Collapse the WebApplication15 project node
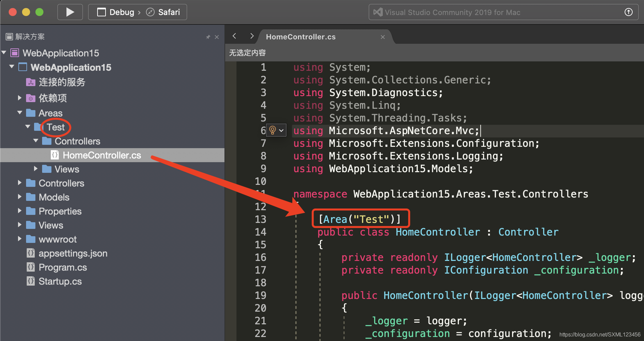Image resolution: width=644 pixels, height=341 pixels. pos(12,67)
